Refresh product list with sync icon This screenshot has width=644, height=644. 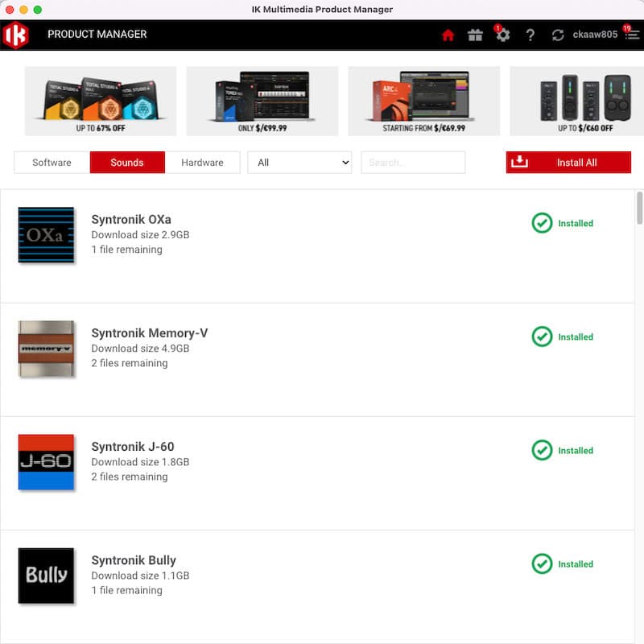[558, 35]
